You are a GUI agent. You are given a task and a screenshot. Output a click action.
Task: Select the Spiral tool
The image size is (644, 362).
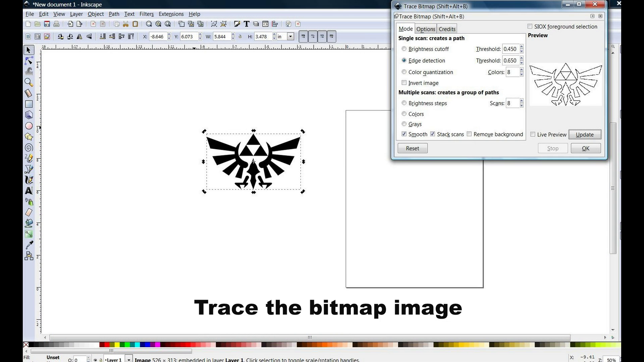[x=29, y=147]
